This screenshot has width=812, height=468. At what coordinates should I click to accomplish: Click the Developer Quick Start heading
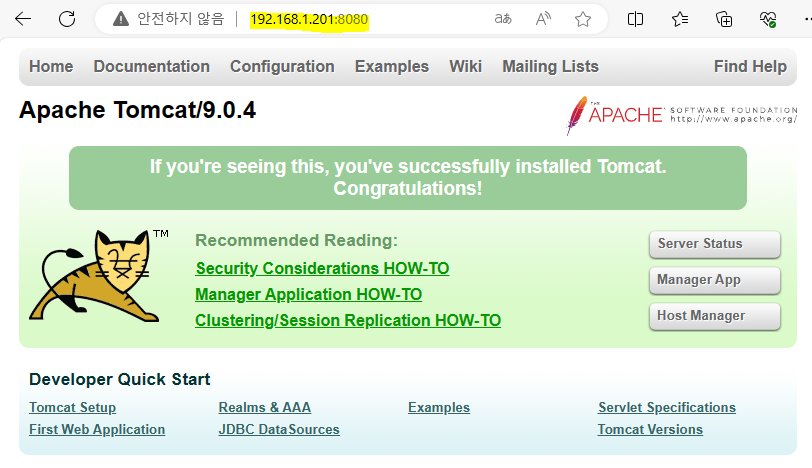pos(120,379)
